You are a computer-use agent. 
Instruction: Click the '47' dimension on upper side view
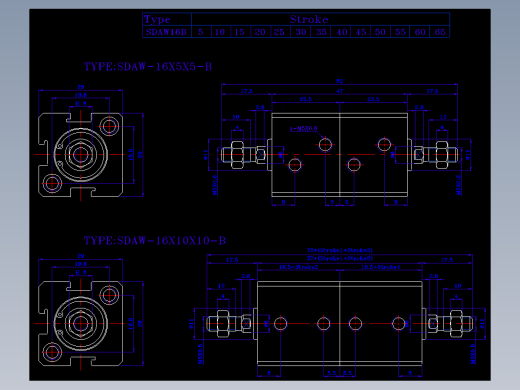[340, 91]
